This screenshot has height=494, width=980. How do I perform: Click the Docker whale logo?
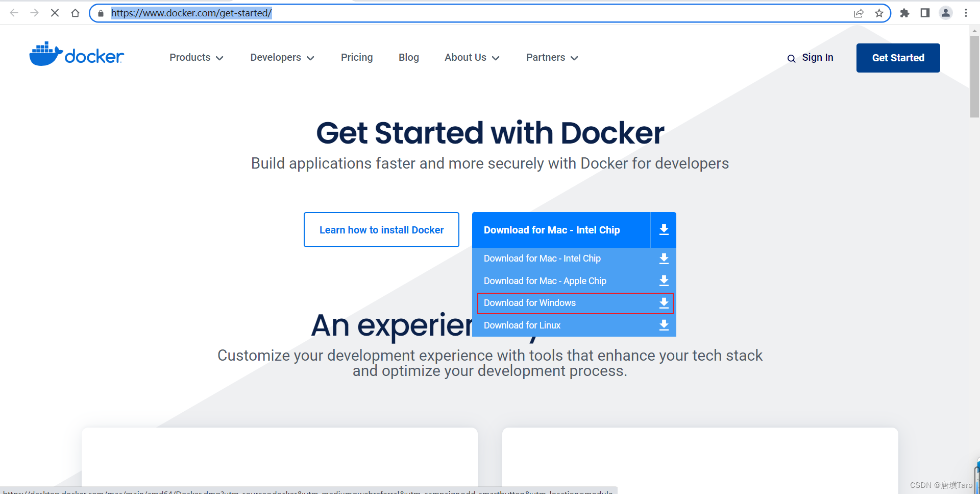(x=77, y=54)
